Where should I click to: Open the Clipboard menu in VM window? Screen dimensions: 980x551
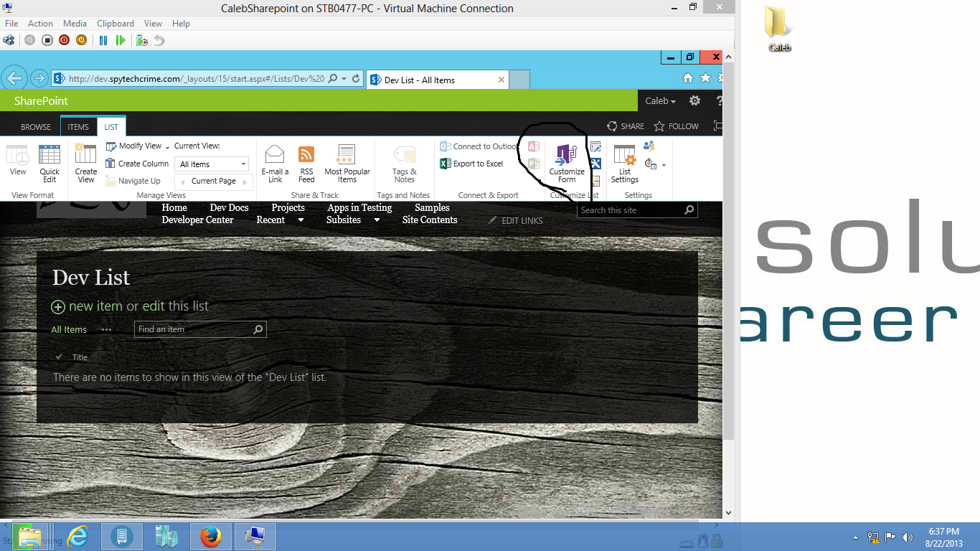[x=115, y=24]
